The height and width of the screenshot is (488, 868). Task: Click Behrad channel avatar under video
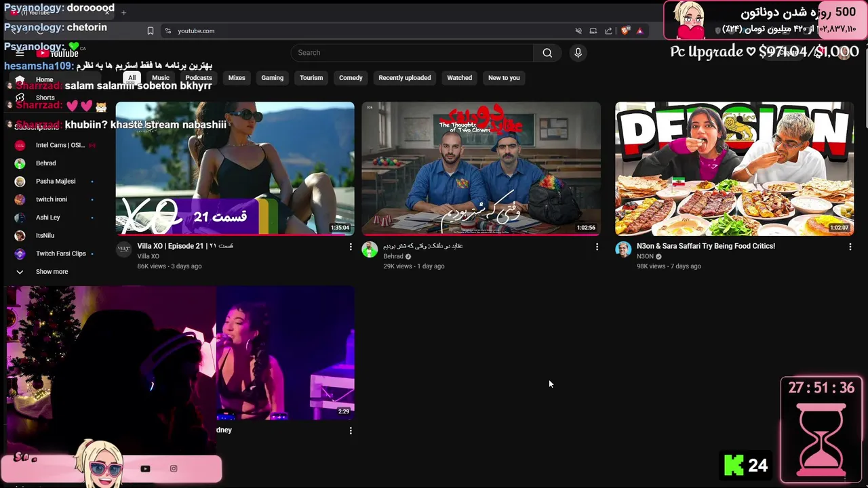(x=370, y=249)
